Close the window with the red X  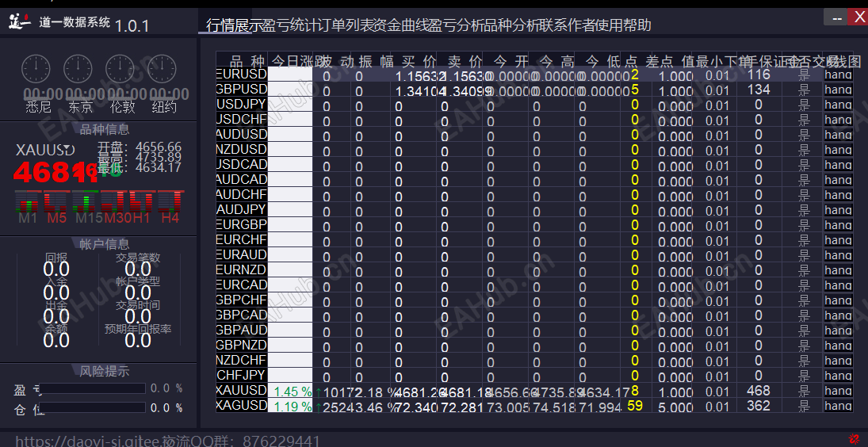coord(859,18)
